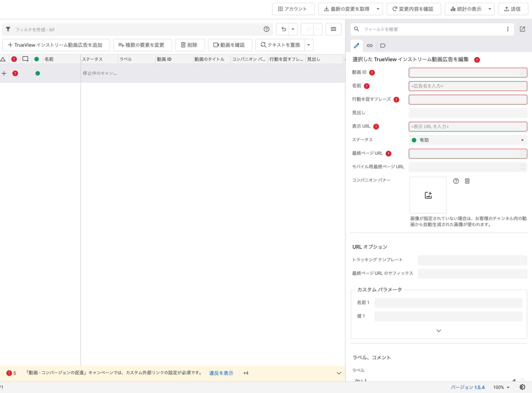Click the companion banner image upload icon
532x393 pixels.
(428, 195)
